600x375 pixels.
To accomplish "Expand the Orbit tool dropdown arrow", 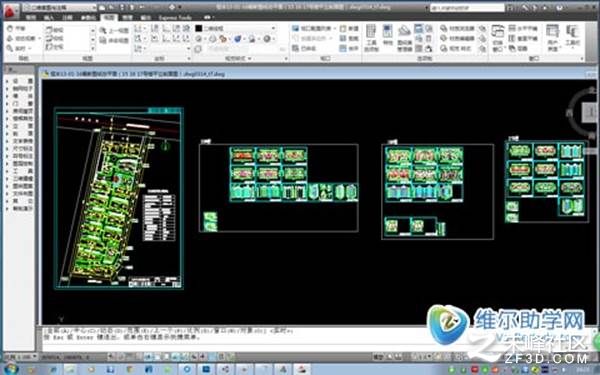I will pos(39,38).
